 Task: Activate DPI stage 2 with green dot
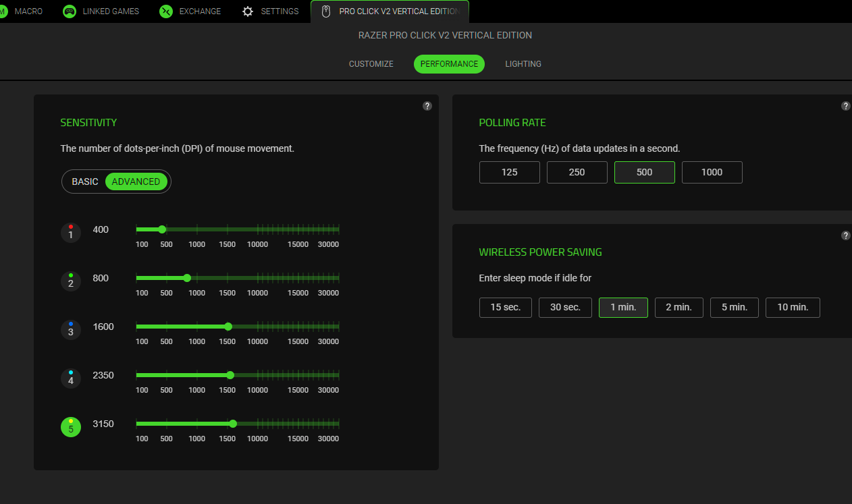point(71,281)
